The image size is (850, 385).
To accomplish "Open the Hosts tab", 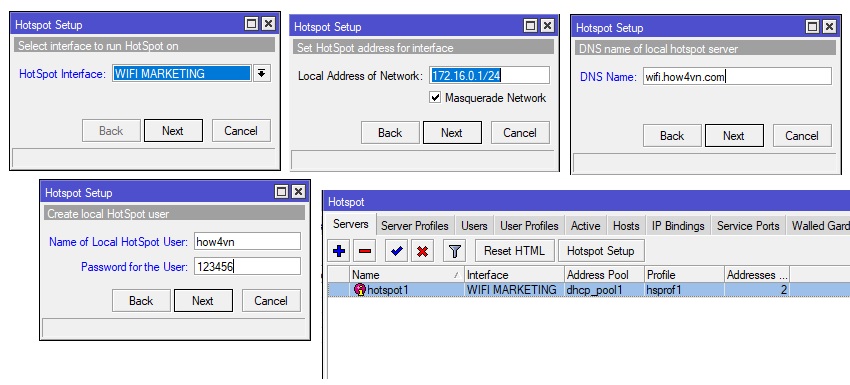I will point(626,226).
